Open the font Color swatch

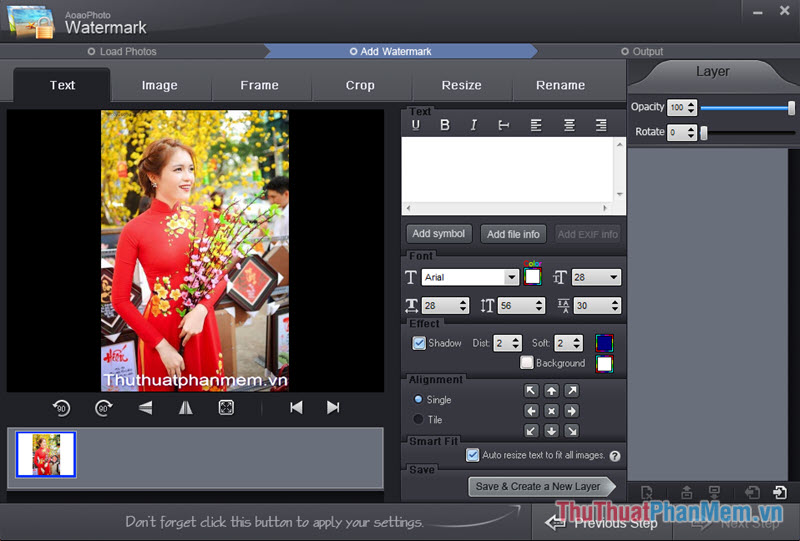tap(532, 277)
